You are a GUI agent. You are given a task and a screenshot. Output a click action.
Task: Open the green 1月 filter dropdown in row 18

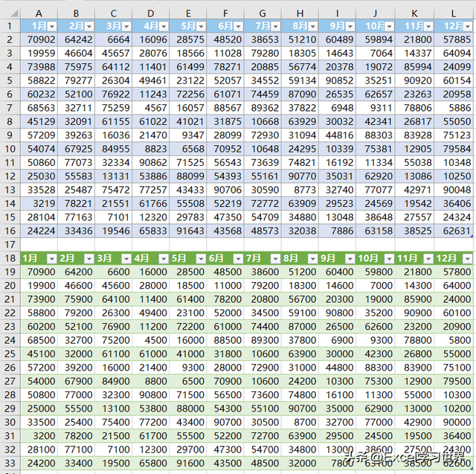pyautogui.click(x=52, y=259)
